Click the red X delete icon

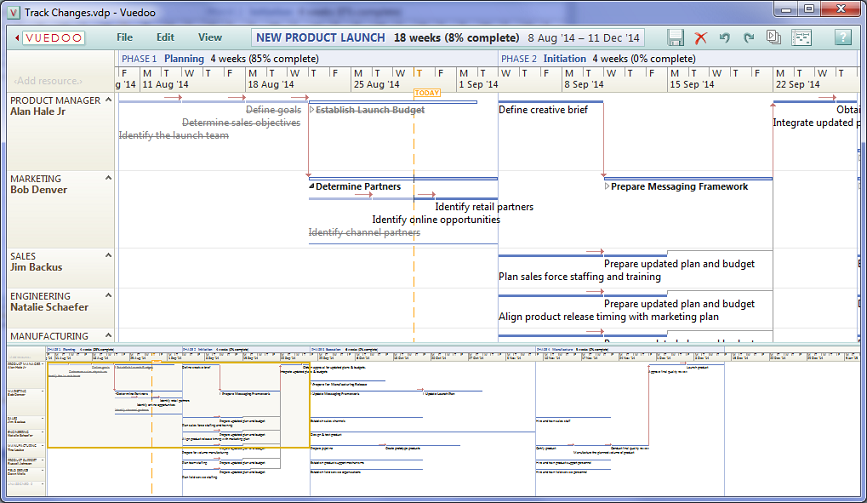tap(701, 38)
